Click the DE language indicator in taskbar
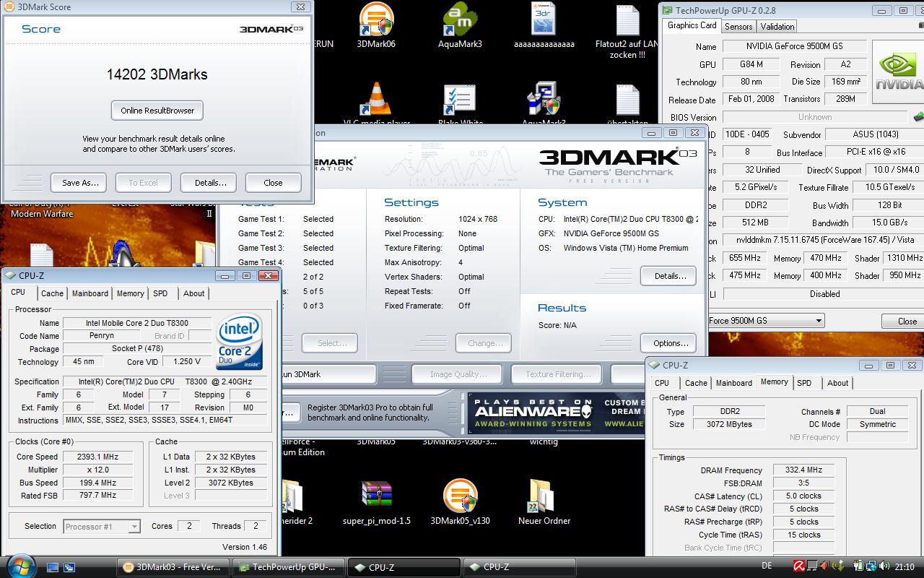This screenshot has height=578, width=924. [767, 566]
